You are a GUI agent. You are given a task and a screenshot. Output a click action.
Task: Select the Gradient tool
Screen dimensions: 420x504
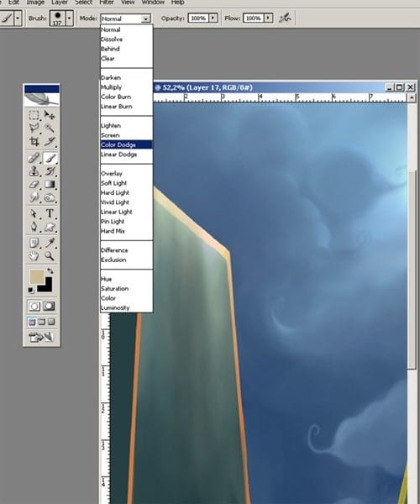[x=50, y=185]
